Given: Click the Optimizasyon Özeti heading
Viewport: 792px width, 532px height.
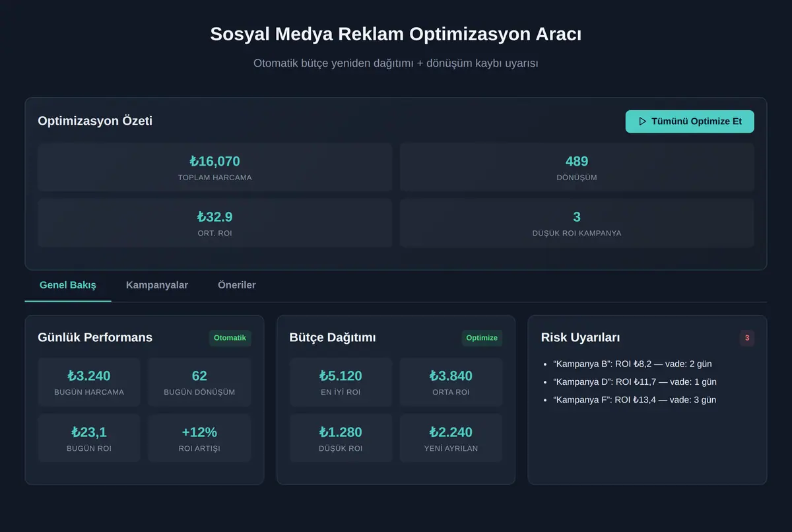Looking at the screenshot, I should click(95, 121).
